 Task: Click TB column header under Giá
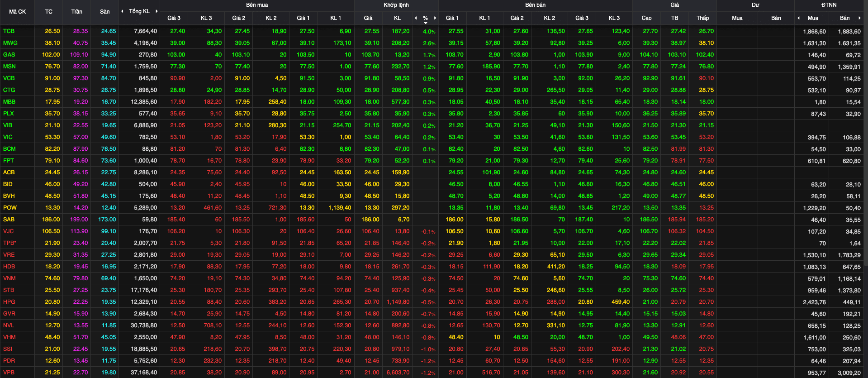tap(675, 18)
